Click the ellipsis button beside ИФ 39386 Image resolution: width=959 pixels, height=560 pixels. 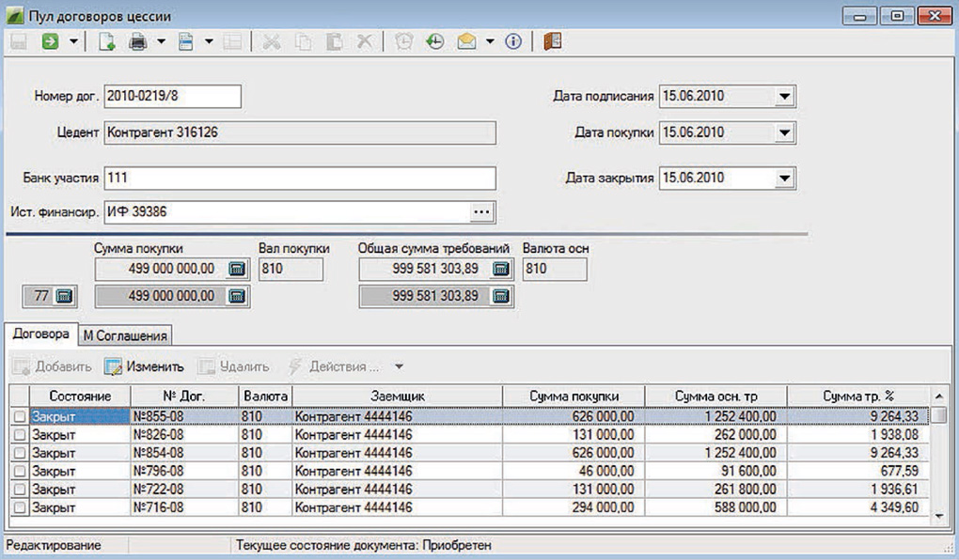481,212
